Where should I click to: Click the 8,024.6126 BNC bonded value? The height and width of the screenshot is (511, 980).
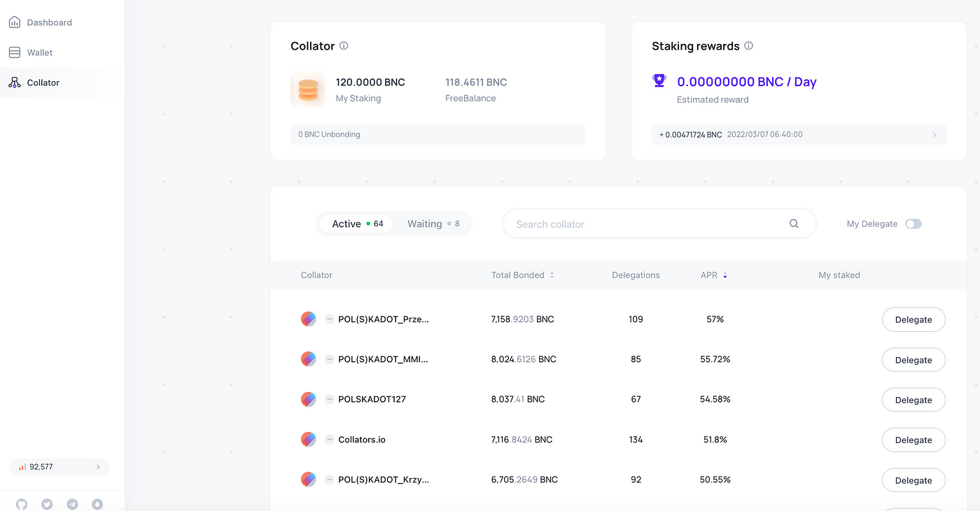click(524, 359)
